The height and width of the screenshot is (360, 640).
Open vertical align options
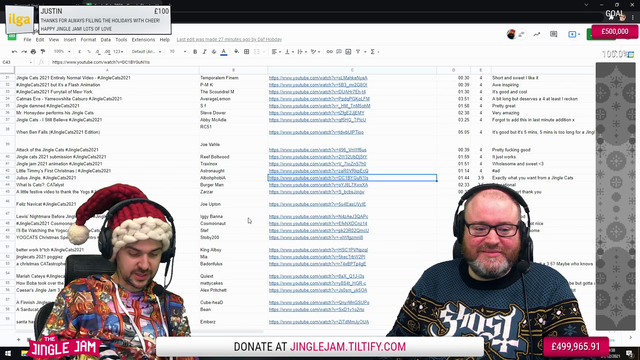tap(289, 52)
